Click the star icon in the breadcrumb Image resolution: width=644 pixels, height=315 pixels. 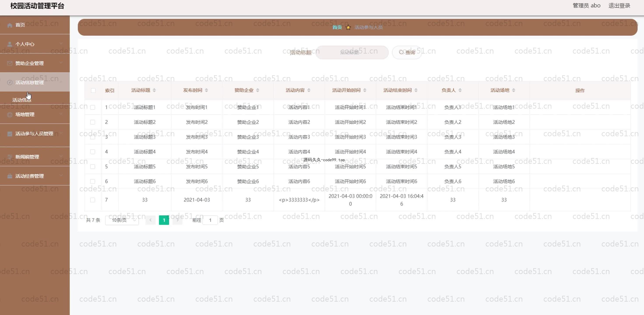[348, 27]
